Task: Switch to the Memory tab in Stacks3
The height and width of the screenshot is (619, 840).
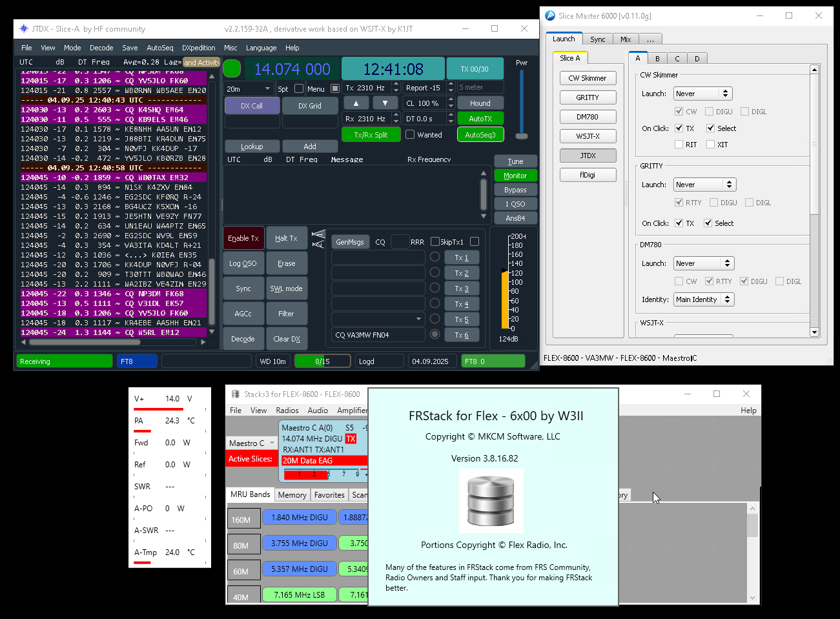Action: tap(292, 495)
